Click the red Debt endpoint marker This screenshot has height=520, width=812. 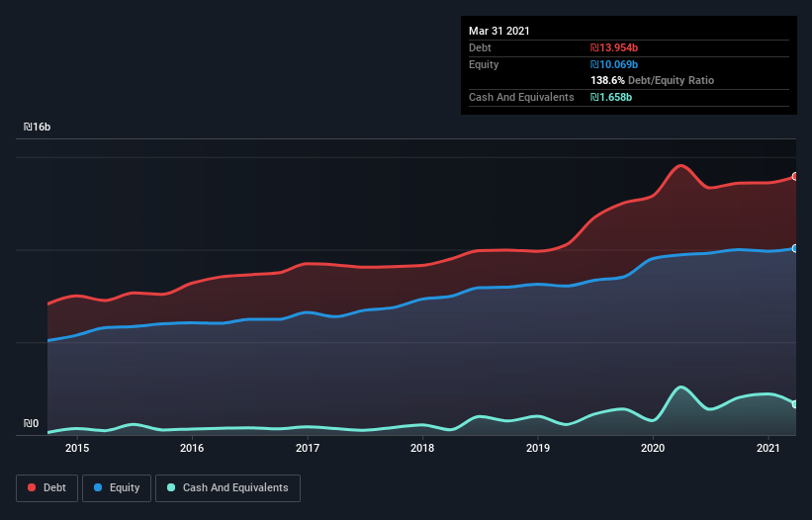pyautogui.click(x=795, y=176)
